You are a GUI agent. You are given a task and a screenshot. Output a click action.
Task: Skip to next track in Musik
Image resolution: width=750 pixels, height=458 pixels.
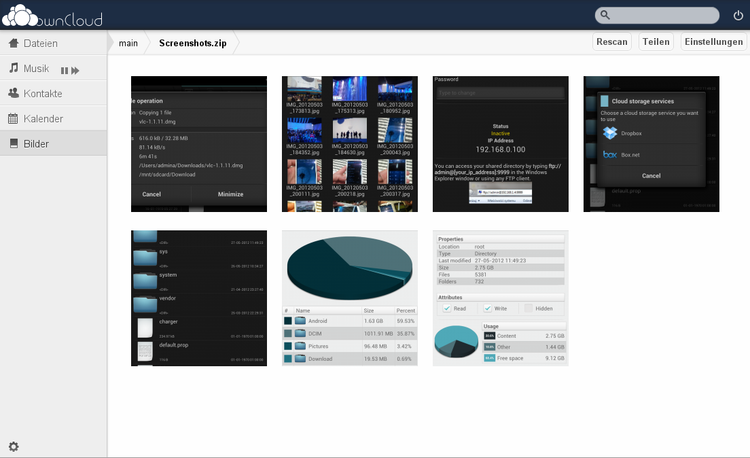click(75, 70)
